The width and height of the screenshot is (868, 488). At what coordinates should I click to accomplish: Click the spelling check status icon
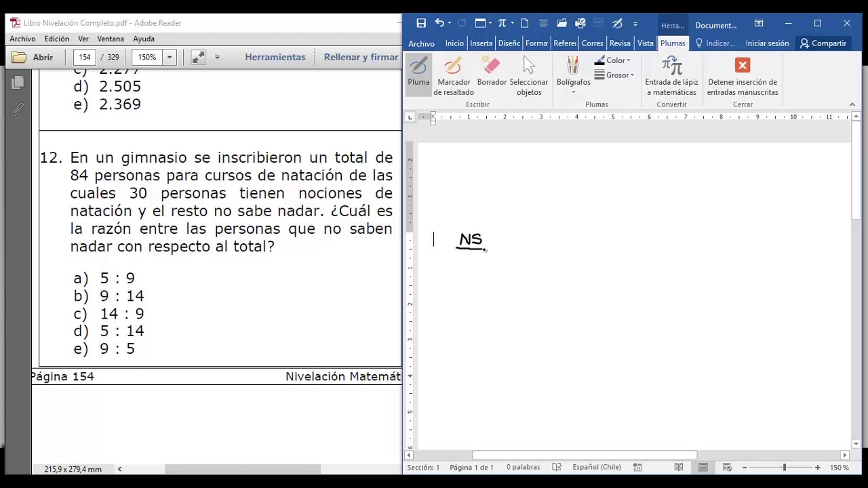557,467
